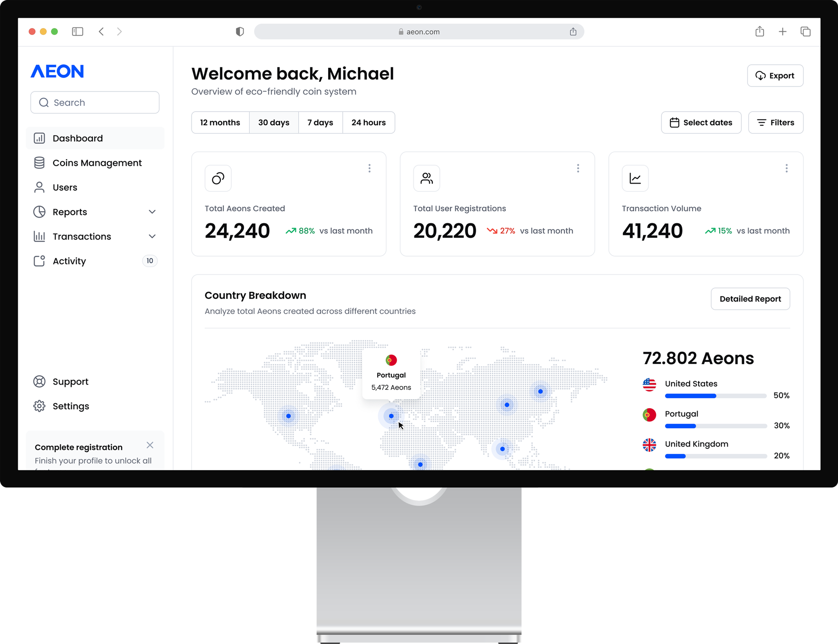Click the Search input field
838x644 pixels.
[x=95, y=102]
